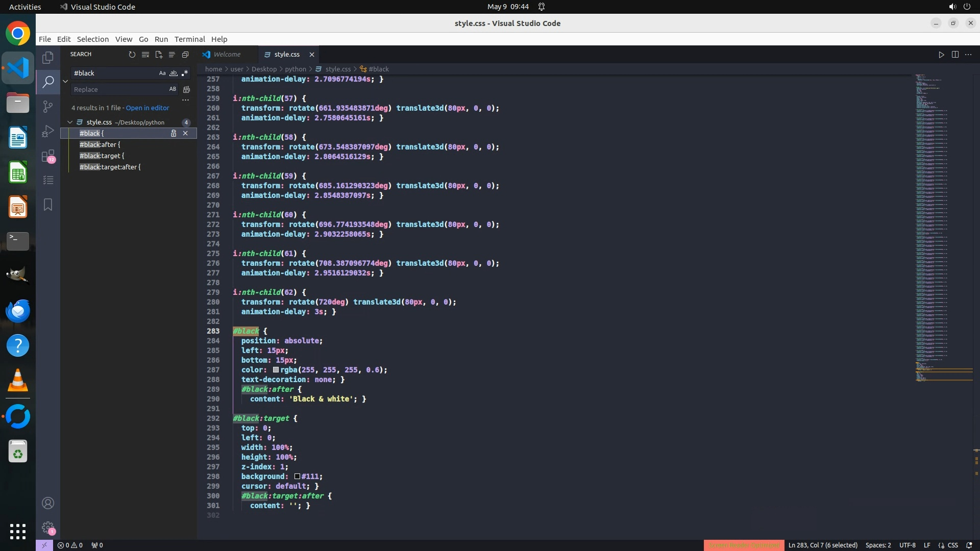Click the rgba color swatch on line 287
The image size is (980, 551).
point(276,370)
